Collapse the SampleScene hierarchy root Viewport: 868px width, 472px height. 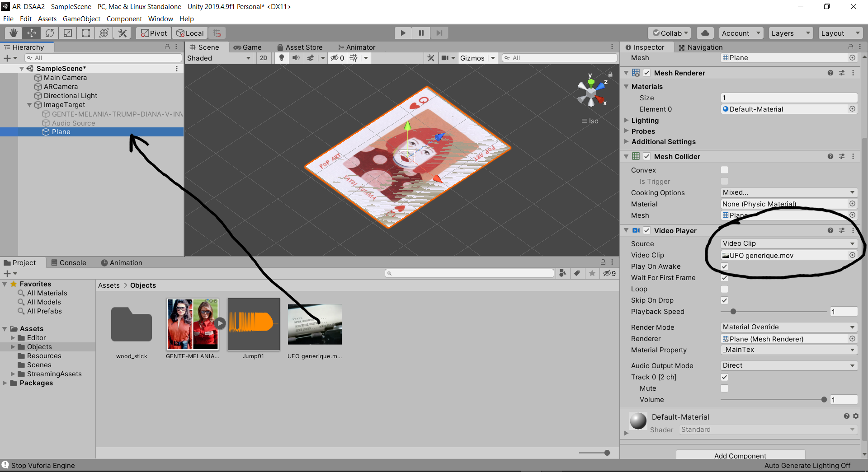tap(21, 69)
